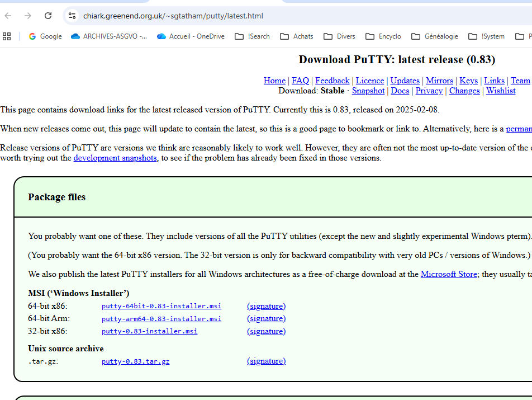
Task: Click the bold 'Stable' download label
Action: (332, 91)
